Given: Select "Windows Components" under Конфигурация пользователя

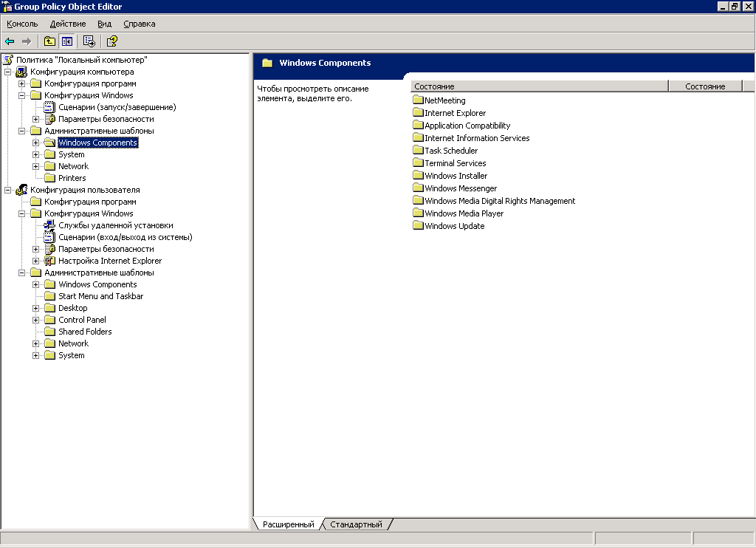Looking at the screenshot, I should coord(97,284).
